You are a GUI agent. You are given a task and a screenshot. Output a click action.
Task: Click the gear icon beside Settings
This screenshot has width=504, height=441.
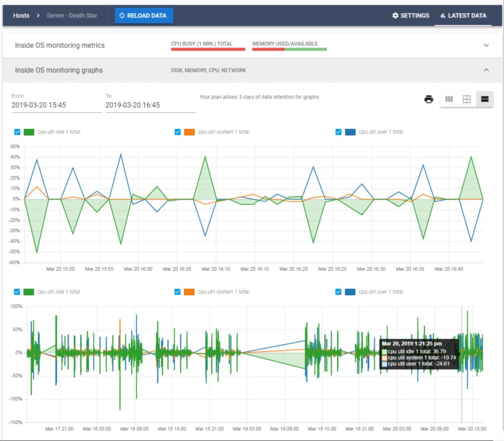click(x=395, y=15)
